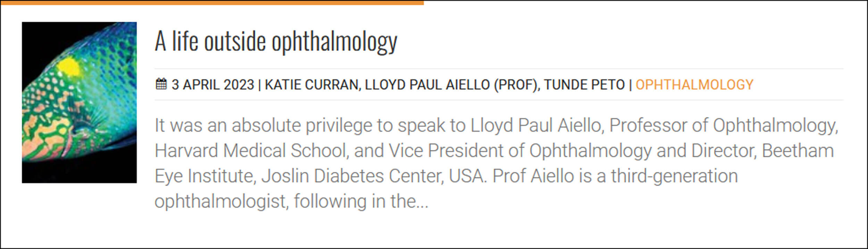Viewport: 868px width, 249px height.
Task: Click the yellow spot on the fish
Action: [69, 67]
